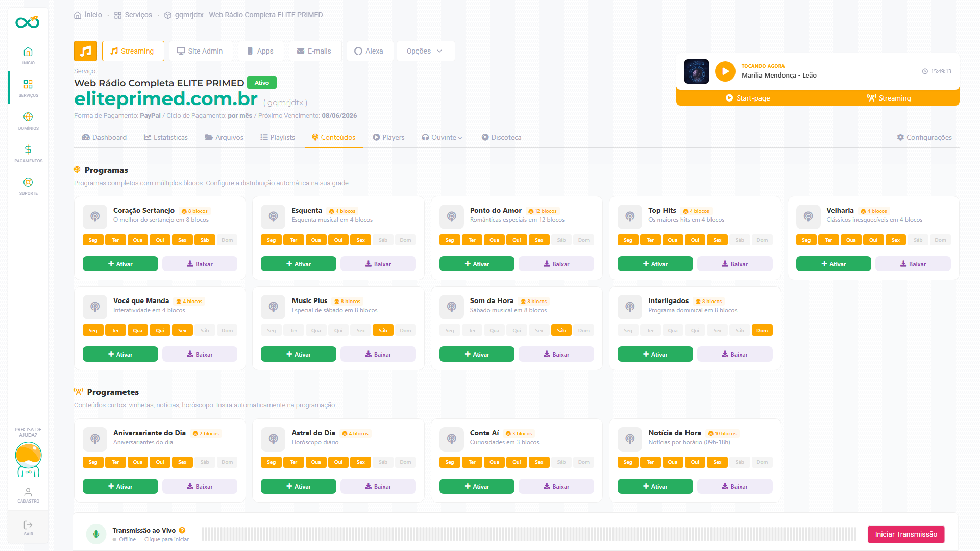Image resolution: width=980 pixels, height=551 pixels.
Task: Open the Opções dropdown
Action: 425,51
